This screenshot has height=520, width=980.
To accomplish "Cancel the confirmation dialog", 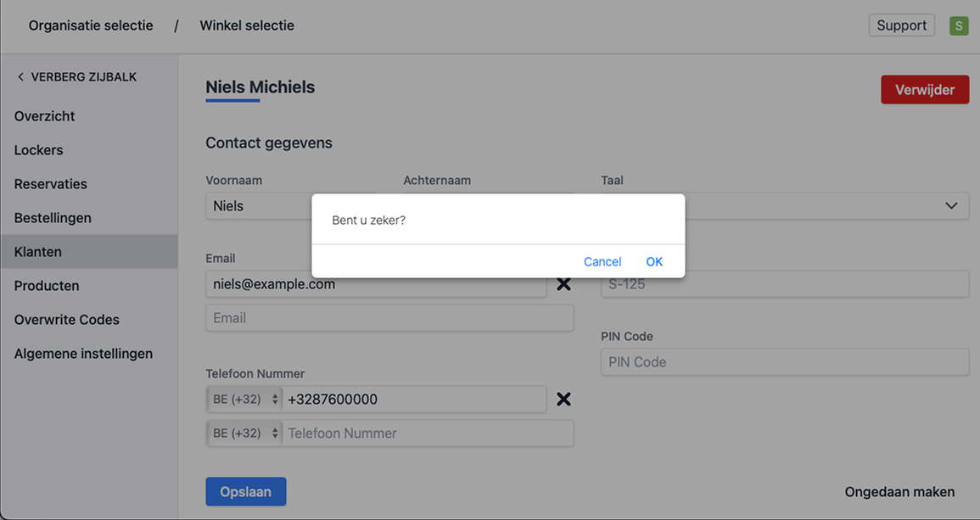I will 602,261.
